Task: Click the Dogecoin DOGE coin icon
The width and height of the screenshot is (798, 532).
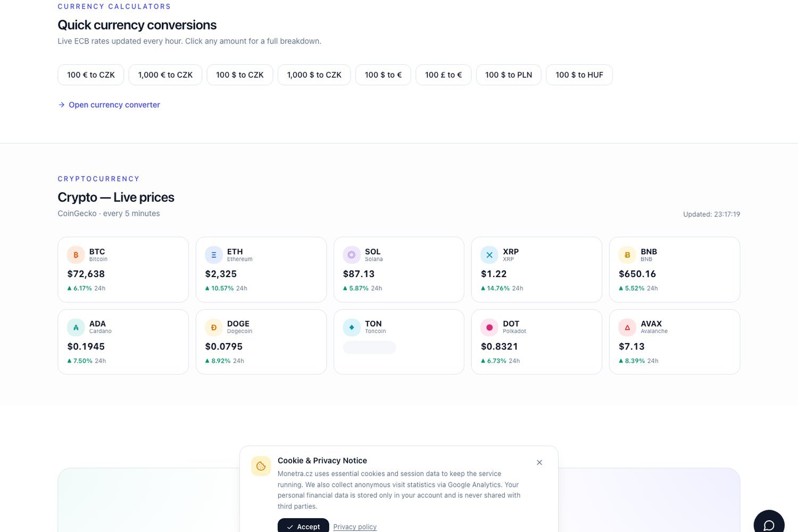Action: (x=214, y=327)
